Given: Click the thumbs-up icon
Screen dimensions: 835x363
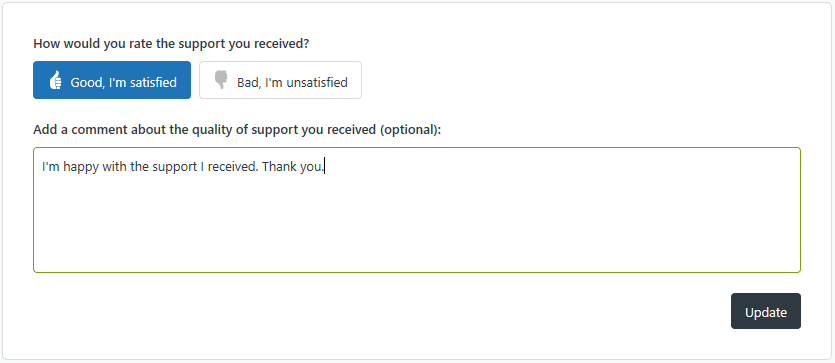Looking at the screenshot, I should click(55, 80).
